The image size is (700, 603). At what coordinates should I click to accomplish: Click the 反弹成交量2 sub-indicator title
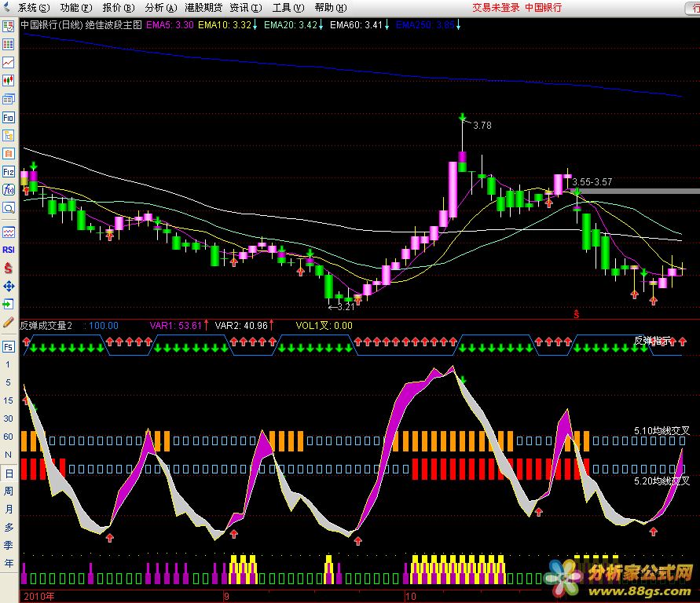(x=46, y=326)
